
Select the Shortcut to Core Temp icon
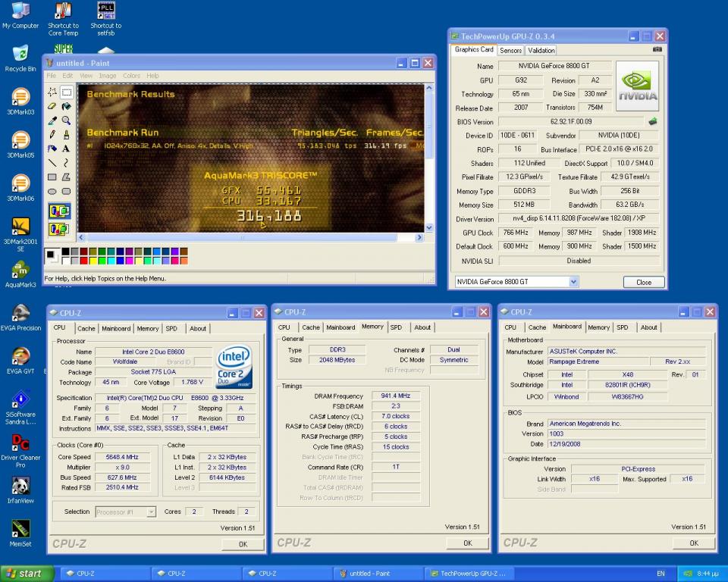click(63, 18)
